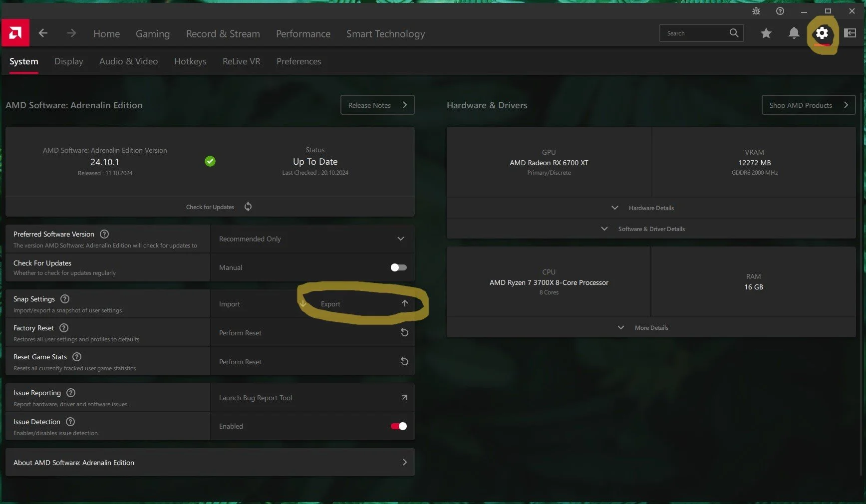Open About AMD Software: Adrenalin Edition
The height and width of the screenshot is (504, 866).
tap(210, 462)
